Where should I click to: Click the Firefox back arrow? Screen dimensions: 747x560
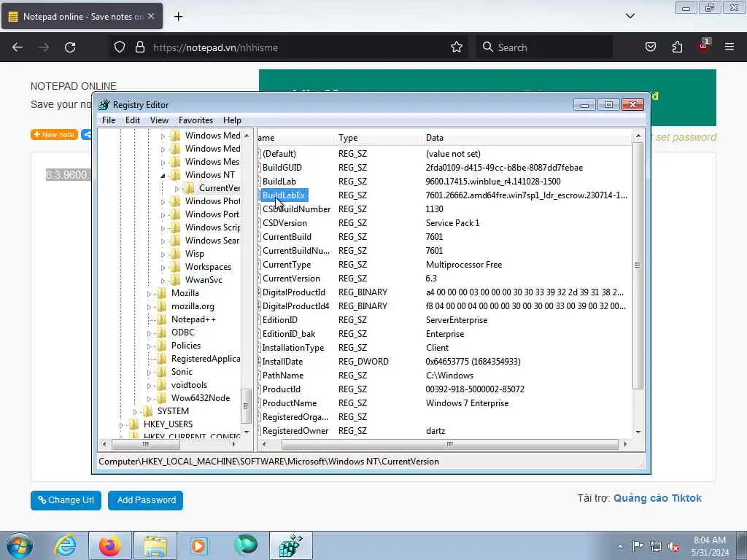click(18, 47)
